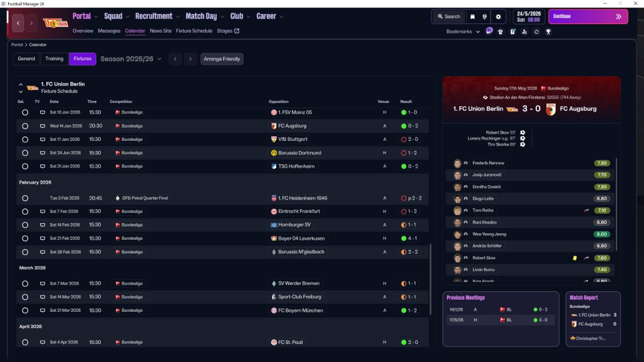Screen dimensions: 644x362
Task: Open the News Site sub-tab
Action: click(160, 31)
